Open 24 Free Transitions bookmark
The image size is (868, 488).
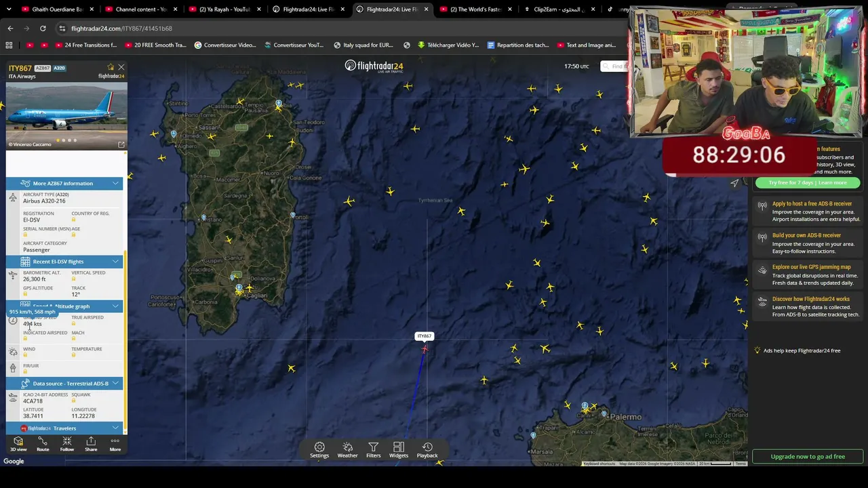85,45
